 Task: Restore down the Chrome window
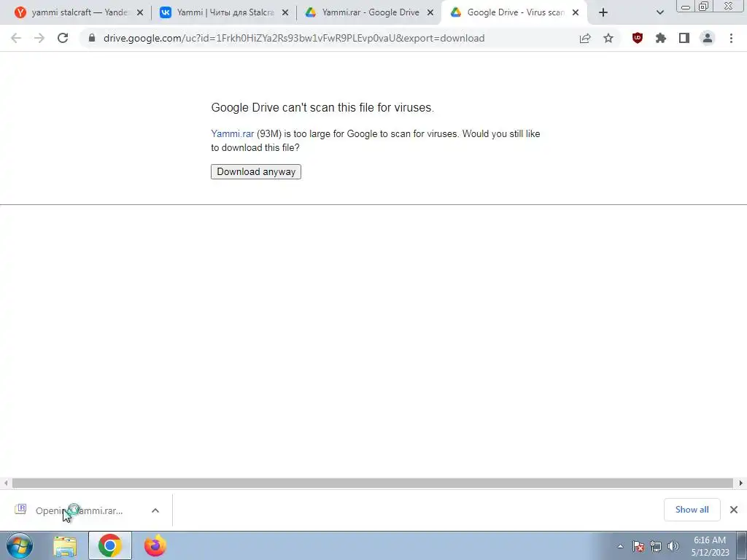click(703, 7)
